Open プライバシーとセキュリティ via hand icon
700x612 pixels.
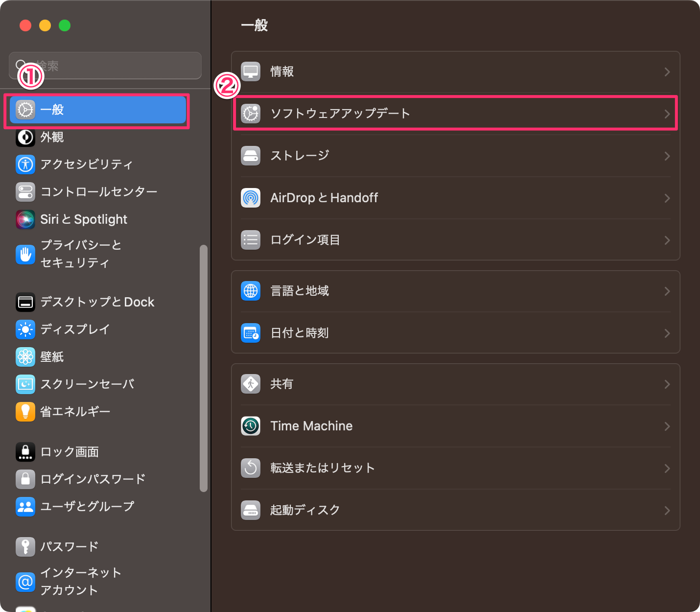click(x=25, y=254)
